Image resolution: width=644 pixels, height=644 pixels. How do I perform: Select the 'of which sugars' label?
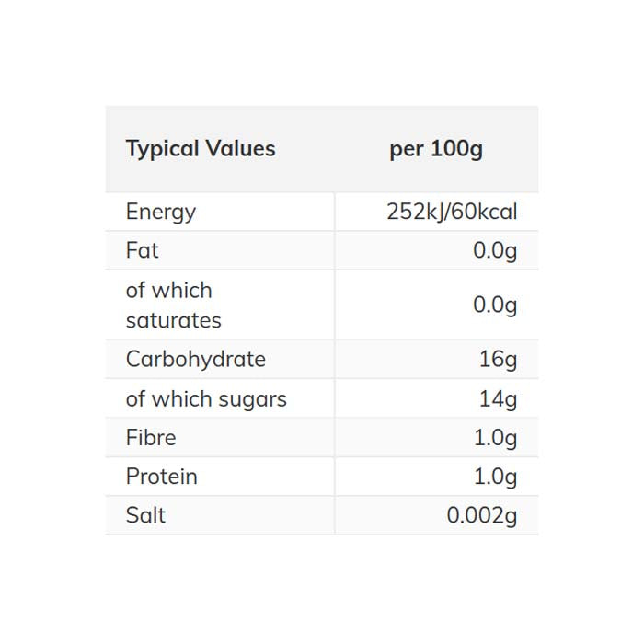coord(206,398)
